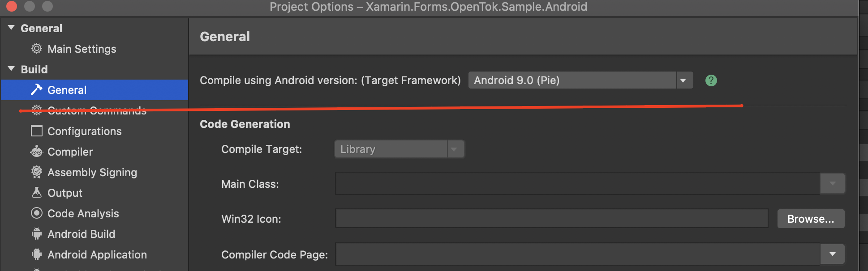Open the Configurations settings page
The width and height of the screenshot is (868, 271).
(84, 131)
